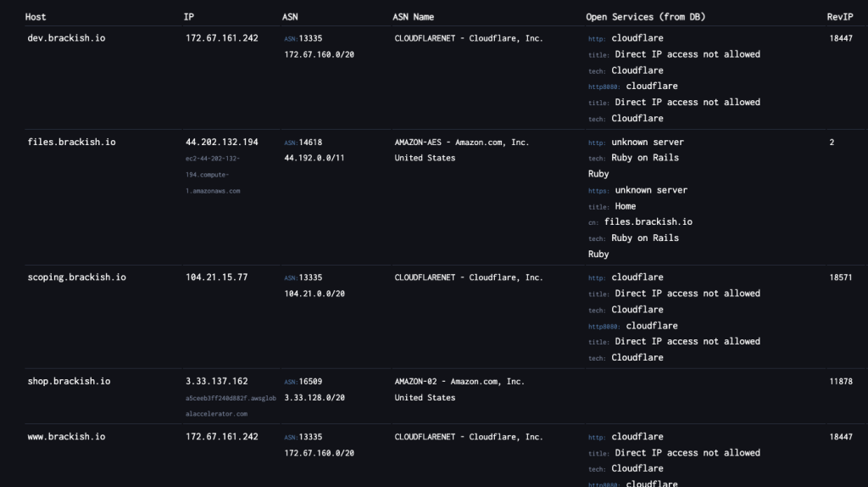Click the 3.33.128.0/20 network range
Screen dimensions: 868x487
coord(314,398)
